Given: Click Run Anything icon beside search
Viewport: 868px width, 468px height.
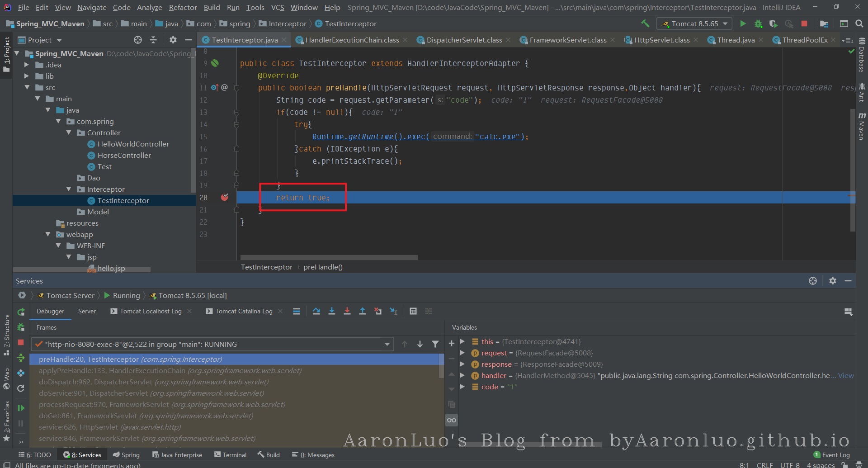Looking at the screenshot, I should 844,24.
